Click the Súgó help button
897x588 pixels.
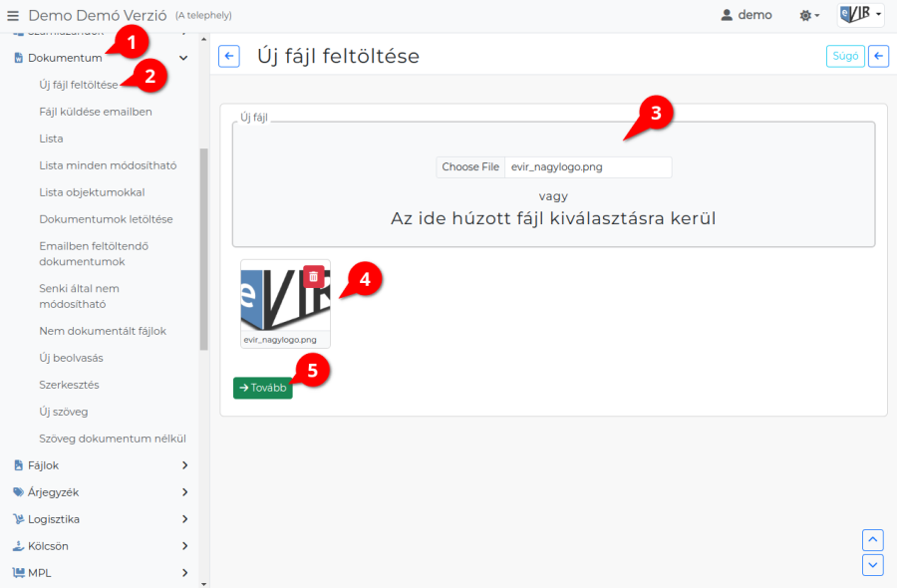(x=845, y=57)
